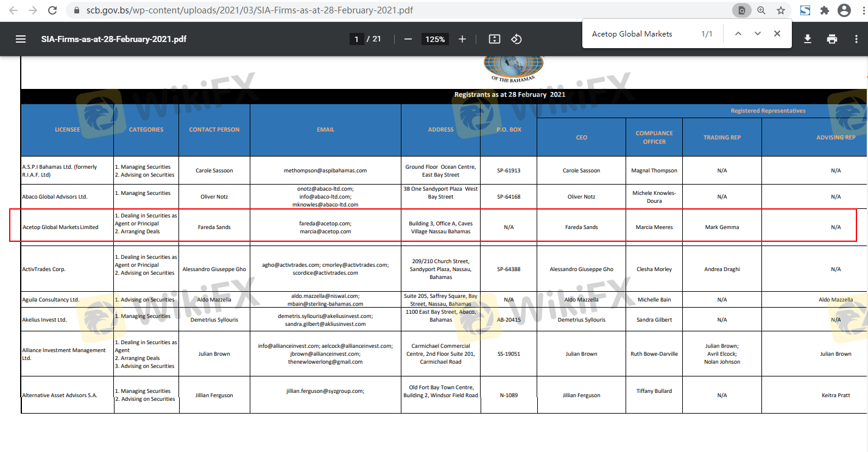Click the COMPLIANCE OFFICER column header
Screen dimensions: 868x452
point(654,137)
